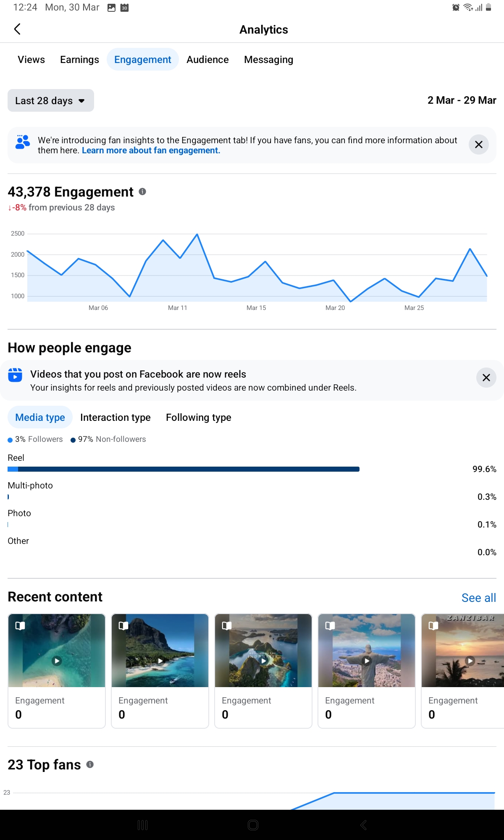Open the Earnings tab
504x840 pixels.
79,60
